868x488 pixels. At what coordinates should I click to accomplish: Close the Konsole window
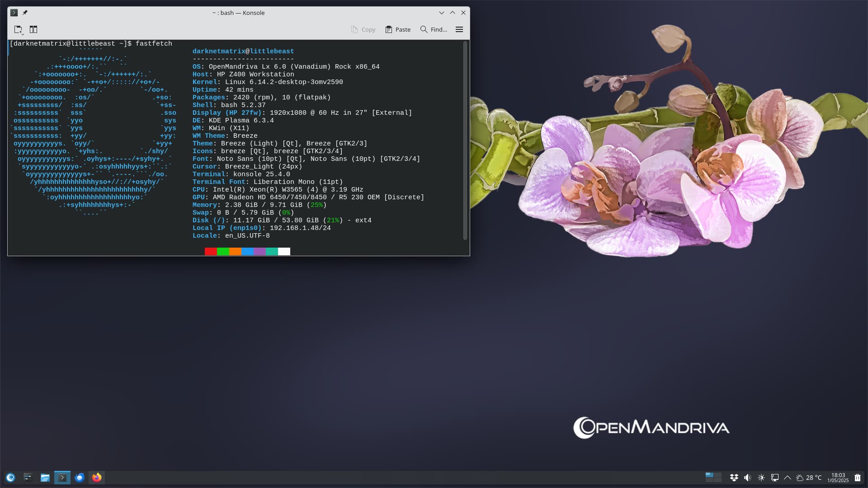click(463, 13)
